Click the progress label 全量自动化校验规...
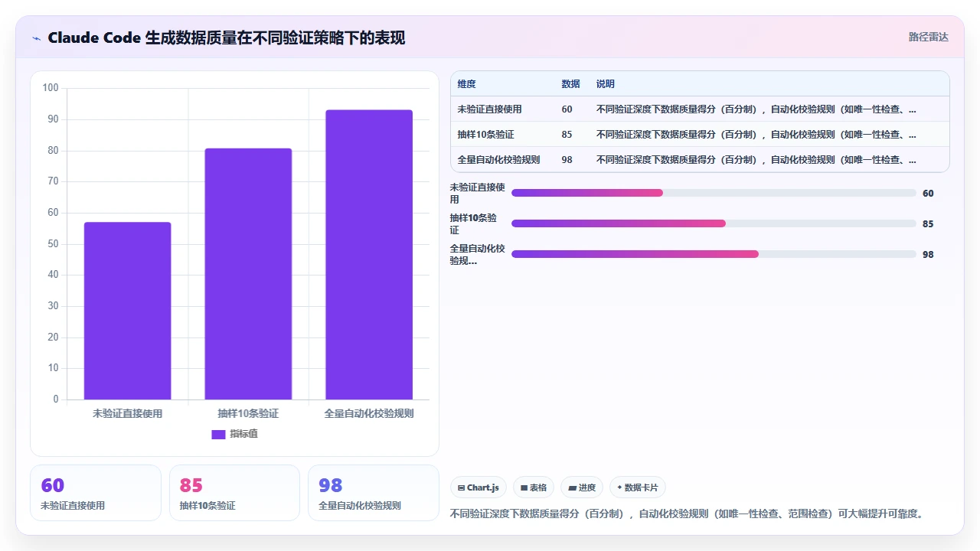The width and height of the screenshot is (980, 551). pyautogui.click(x=477, y=254)
